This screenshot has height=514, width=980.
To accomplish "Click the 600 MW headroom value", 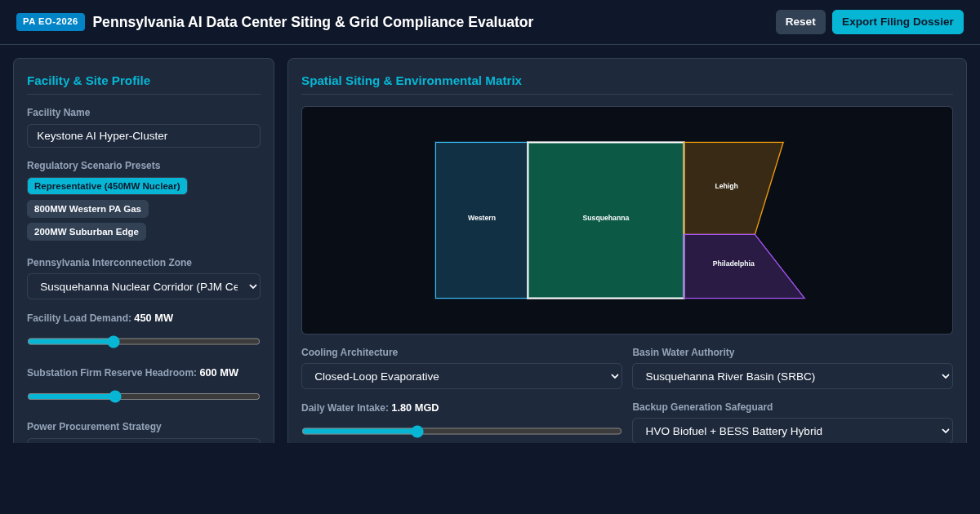I will coord(219,373).
